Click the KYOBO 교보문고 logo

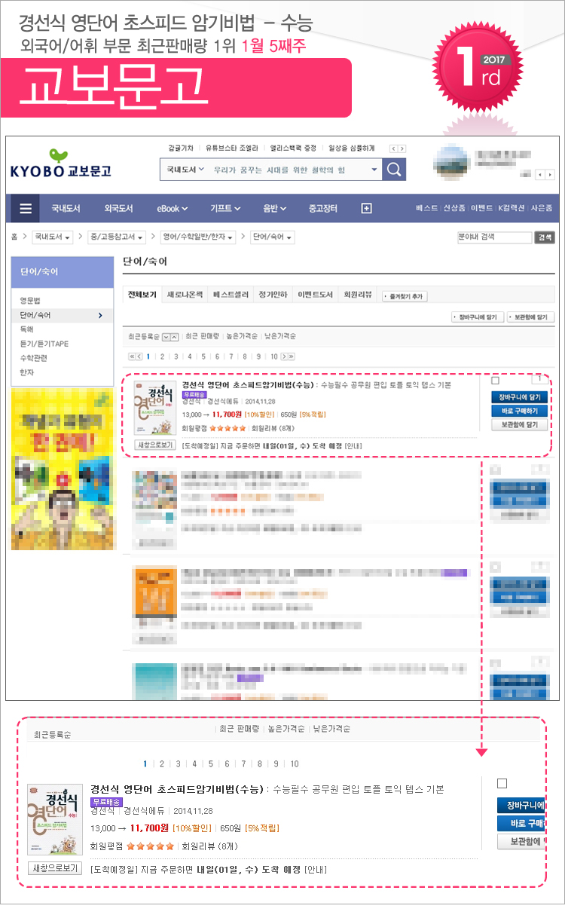pyautogui.click(x=61, y=164)
